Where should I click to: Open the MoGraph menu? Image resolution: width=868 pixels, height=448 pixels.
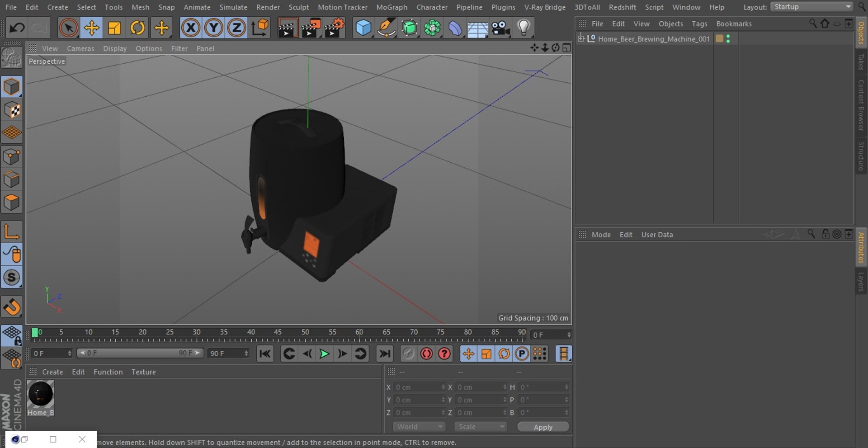[x=392, y=7]
